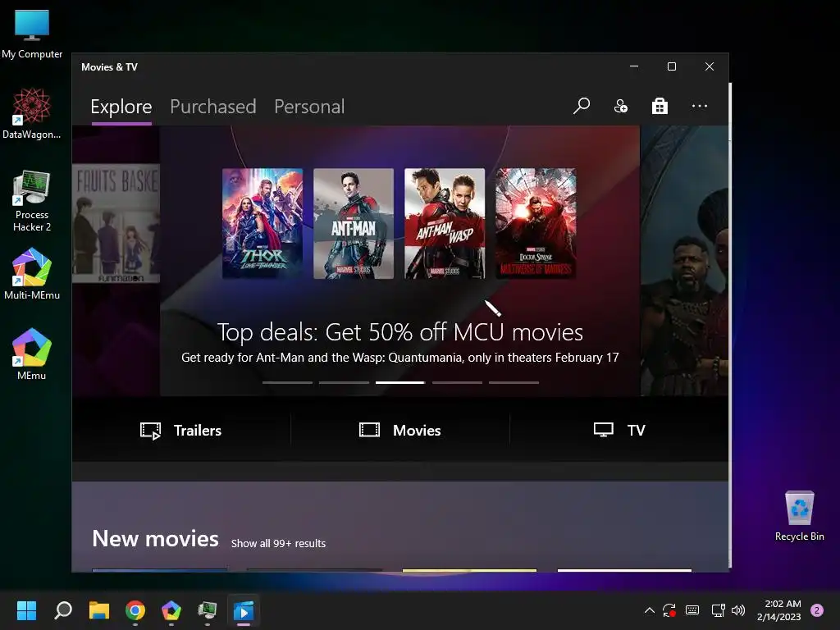Open the Thor Love and Thunder poster
Image resolution: width=840 pixels, height=630 pixels.
click(262, 223)
